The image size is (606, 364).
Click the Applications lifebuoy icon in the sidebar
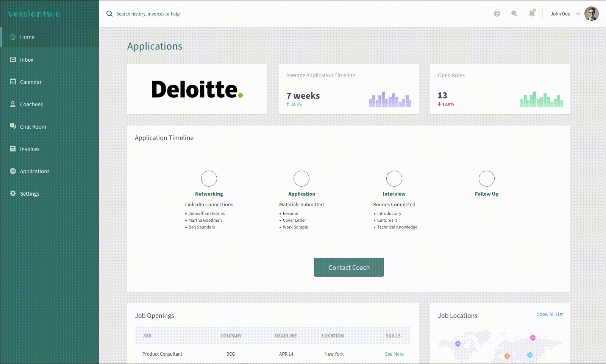click(x=13, y=171)
